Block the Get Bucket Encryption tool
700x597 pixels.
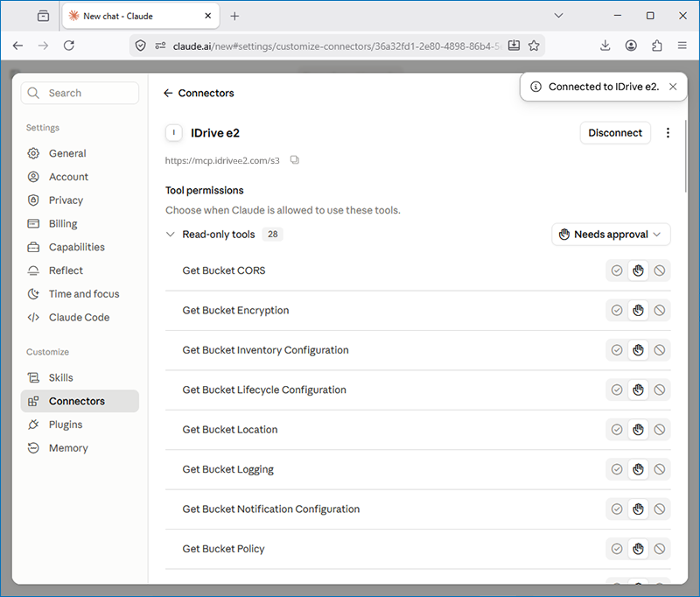[x=660, y=311]
